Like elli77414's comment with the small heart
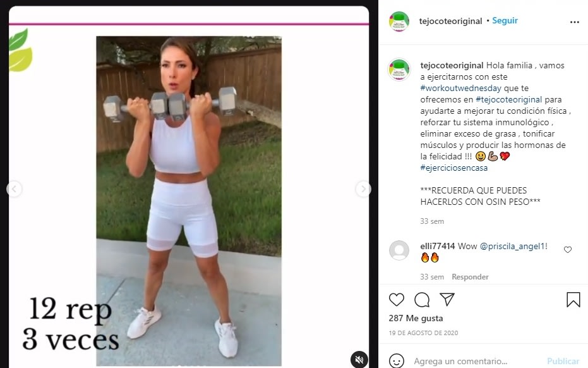This screenshot has height=368, width=588. coord(568,250)
